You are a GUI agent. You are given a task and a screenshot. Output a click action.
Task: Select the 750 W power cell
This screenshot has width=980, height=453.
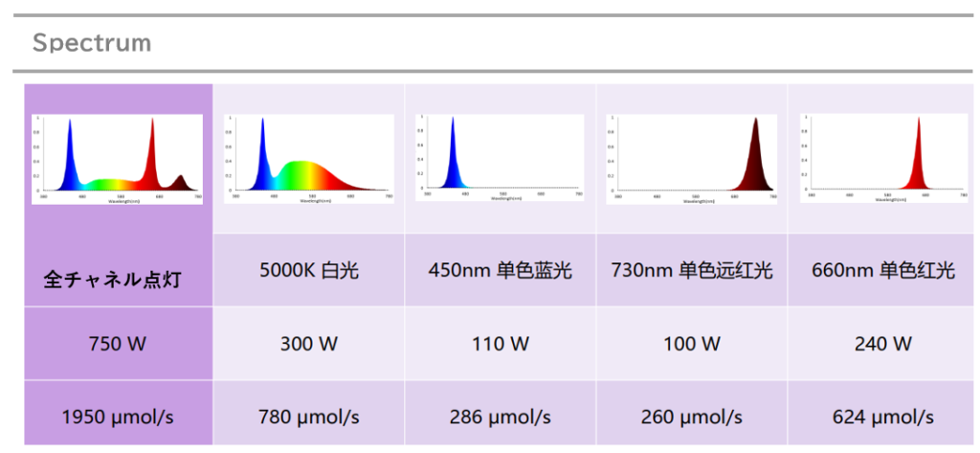click(118, 344)
